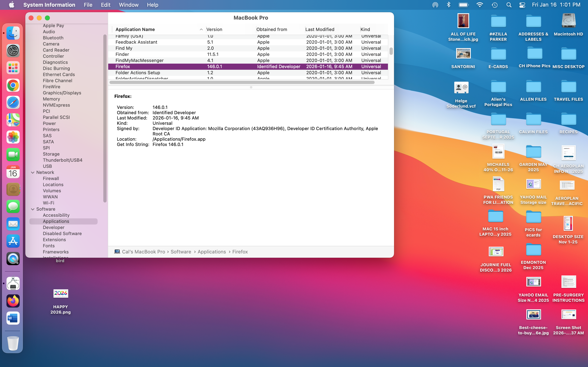Select Extensions in the sidebar
Viewport: 588px width, 367px height.
(54, 240)
